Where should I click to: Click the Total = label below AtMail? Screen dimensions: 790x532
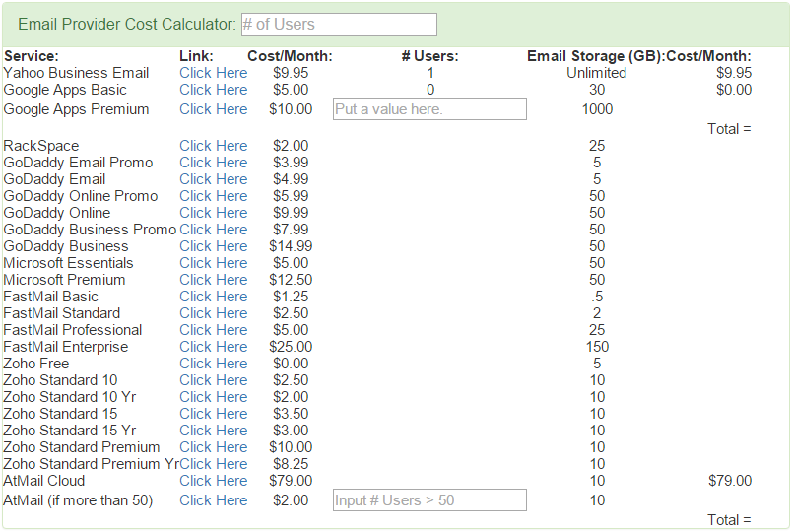729,520
